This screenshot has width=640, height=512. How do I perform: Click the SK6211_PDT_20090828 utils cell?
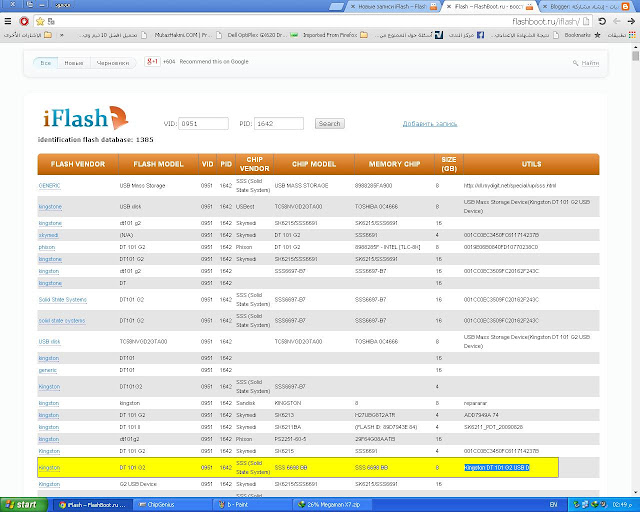point(493,427)
